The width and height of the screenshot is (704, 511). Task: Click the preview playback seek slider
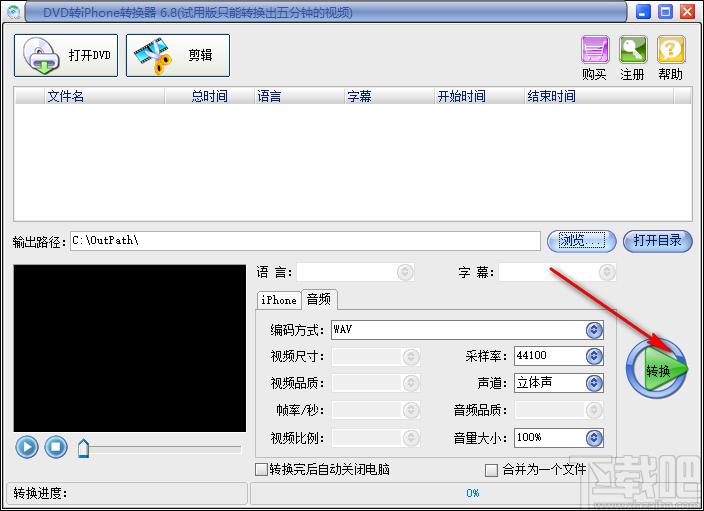tap(160, 449)
